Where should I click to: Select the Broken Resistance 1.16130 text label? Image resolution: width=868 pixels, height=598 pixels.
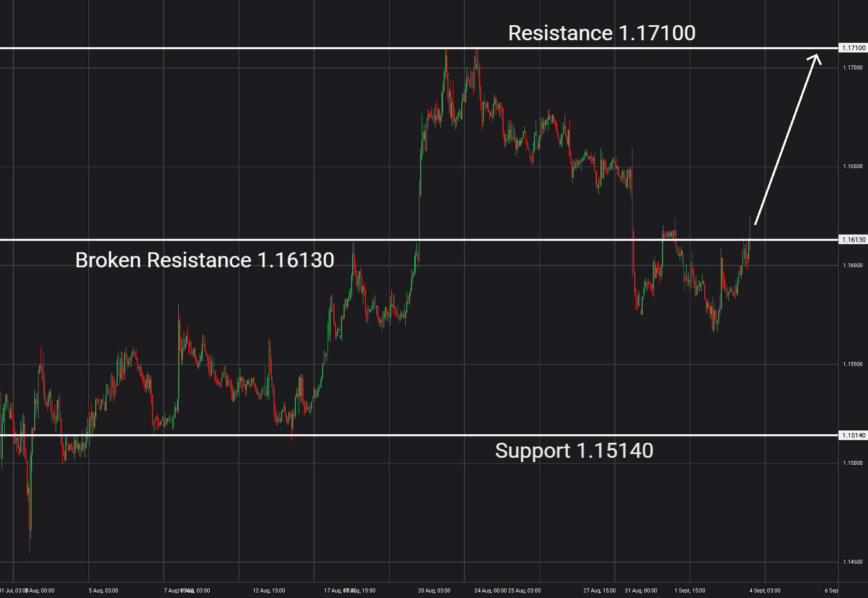pyautogui.click(x=205, y=260)
